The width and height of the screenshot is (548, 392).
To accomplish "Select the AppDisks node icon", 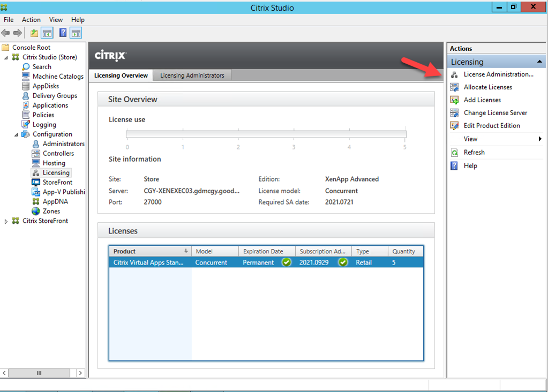I will [26, 86].
